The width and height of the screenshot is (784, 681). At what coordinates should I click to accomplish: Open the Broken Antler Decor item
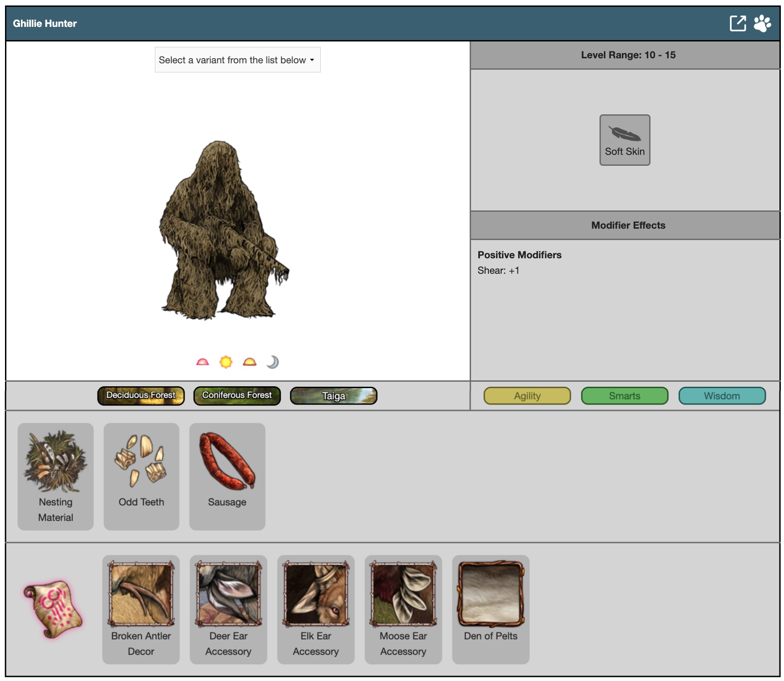point(141,609)
